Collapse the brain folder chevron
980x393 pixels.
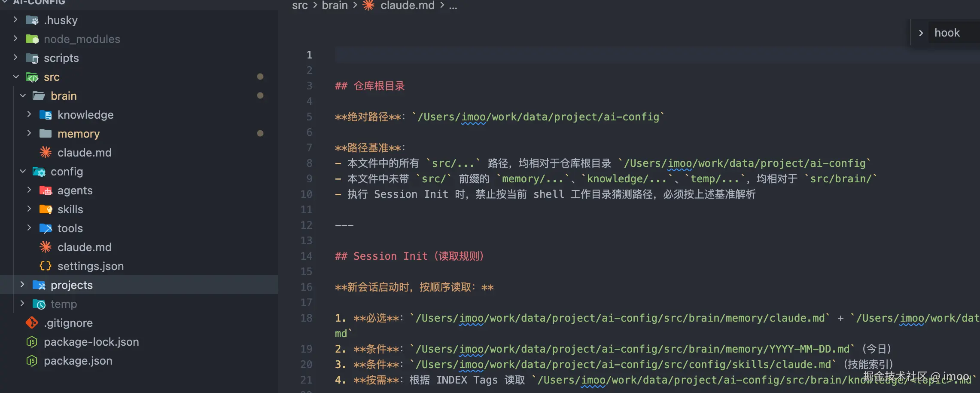click(x=23, y=96)
